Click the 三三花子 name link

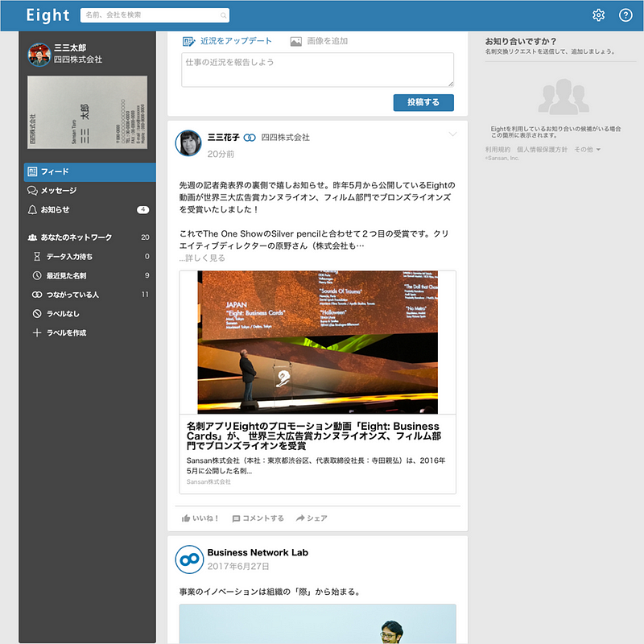pos(224,138)
